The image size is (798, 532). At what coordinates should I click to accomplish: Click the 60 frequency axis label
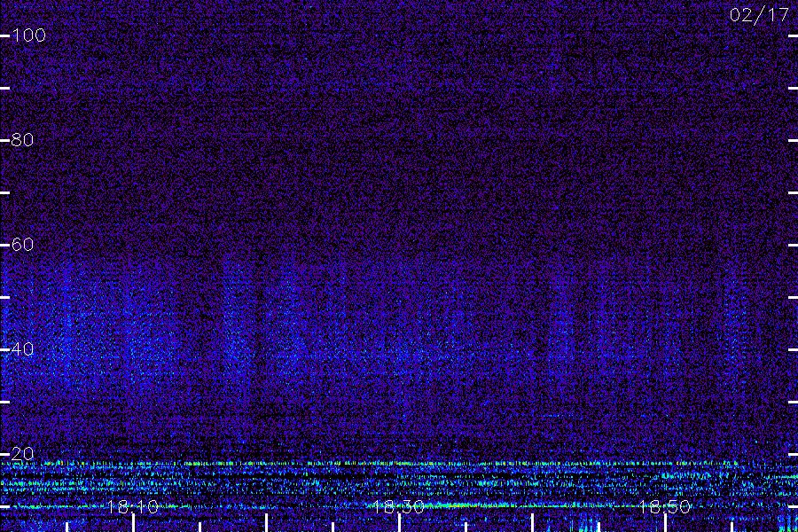pyautogui.click(x=22, y=245)
